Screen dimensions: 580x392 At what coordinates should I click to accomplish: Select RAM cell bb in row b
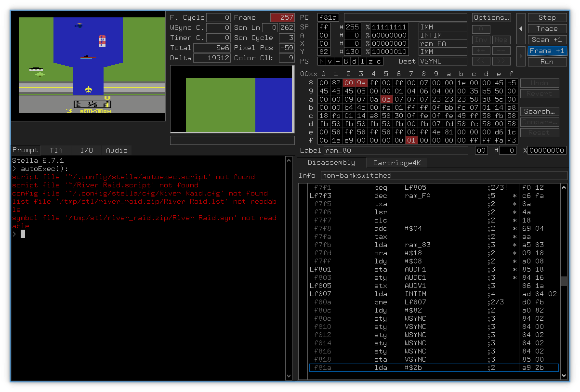[449, 107]
